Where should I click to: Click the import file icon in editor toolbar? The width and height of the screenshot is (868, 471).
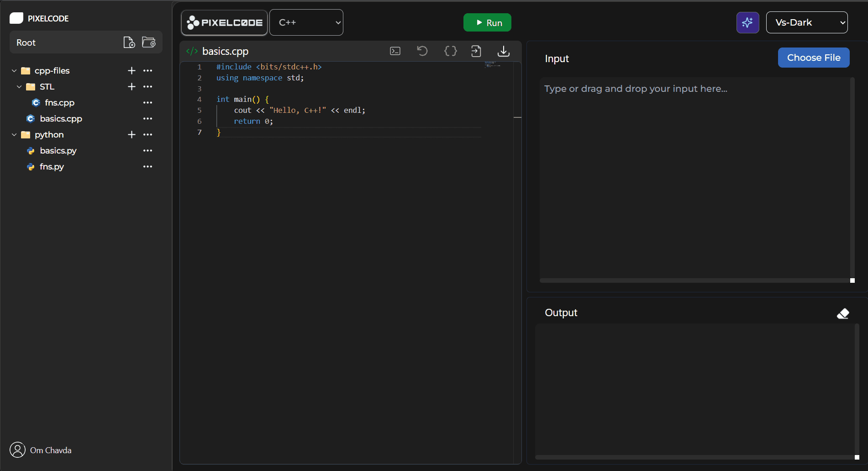tap(476, 51)
